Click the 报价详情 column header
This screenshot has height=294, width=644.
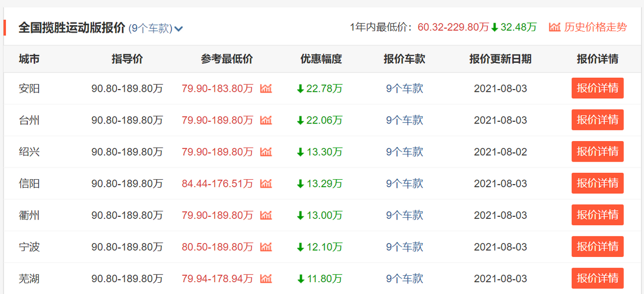[597, 59]
